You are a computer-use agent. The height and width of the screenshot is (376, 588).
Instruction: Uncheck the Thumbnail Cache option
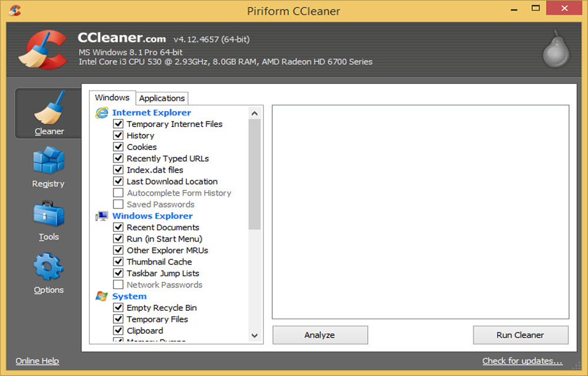118,261
